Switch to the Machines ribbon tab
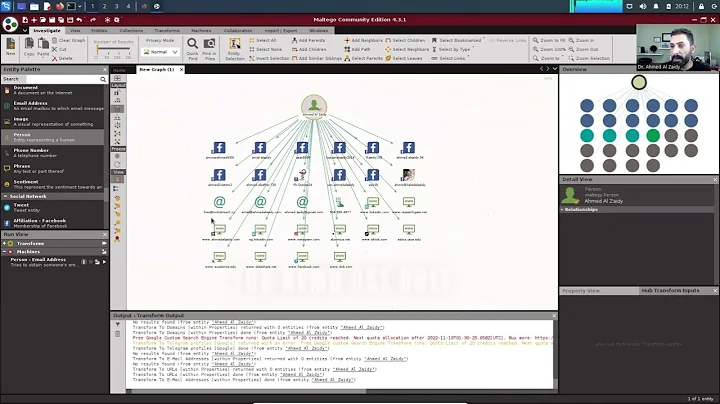The width and height of the screenshot is (720, 404). pyautogui.click(x=201, y=31)
